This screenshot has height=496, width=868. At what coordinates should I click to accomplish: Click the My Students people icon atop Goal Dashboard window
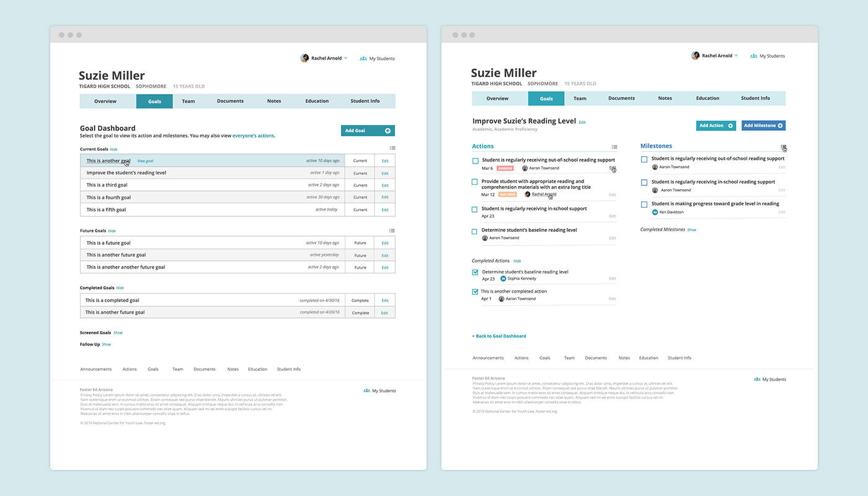[x=363, y=58]
